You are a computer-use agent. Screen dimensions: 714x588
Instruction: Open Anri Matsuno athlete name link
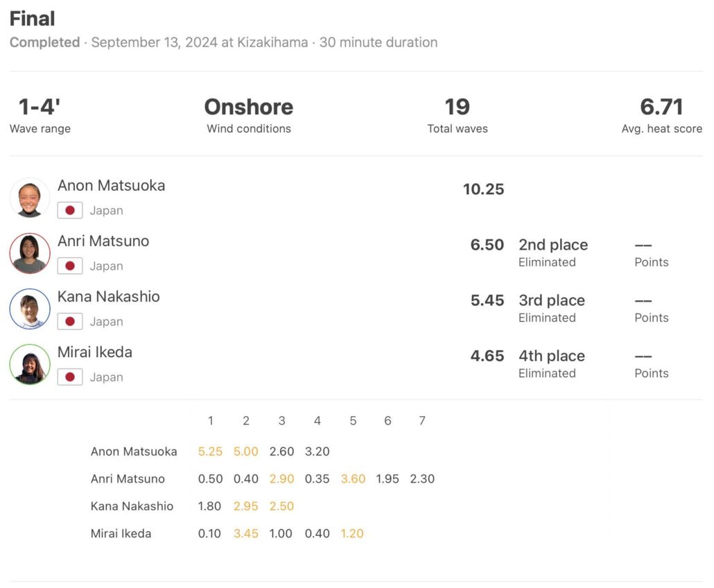pos(103,241)
